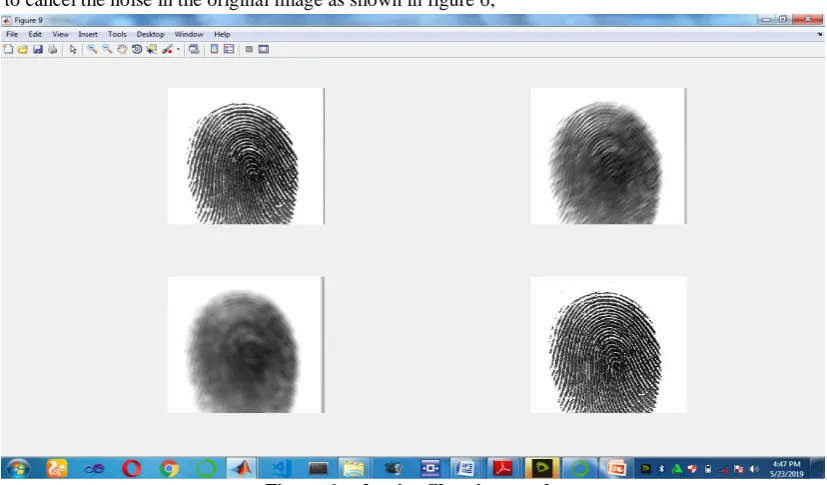Click the taskbar clock showing 4:47 PM

(786, 469)
